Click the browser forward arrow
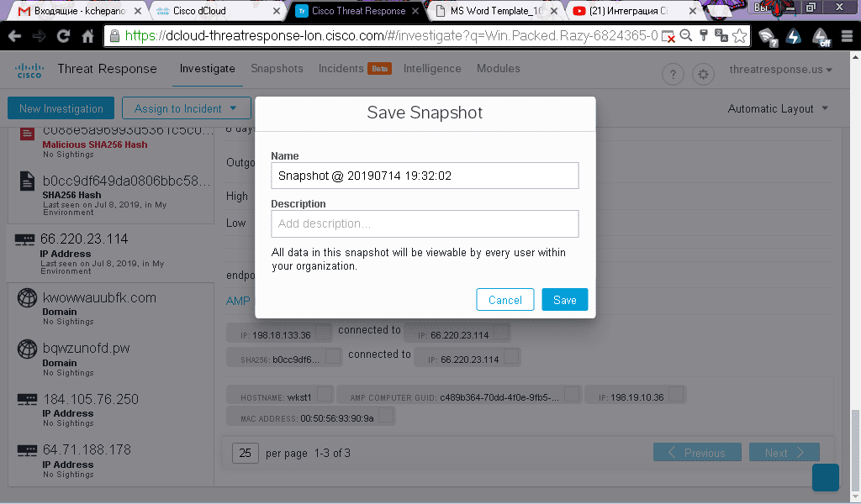861x504 pixels. coord(39,36)
